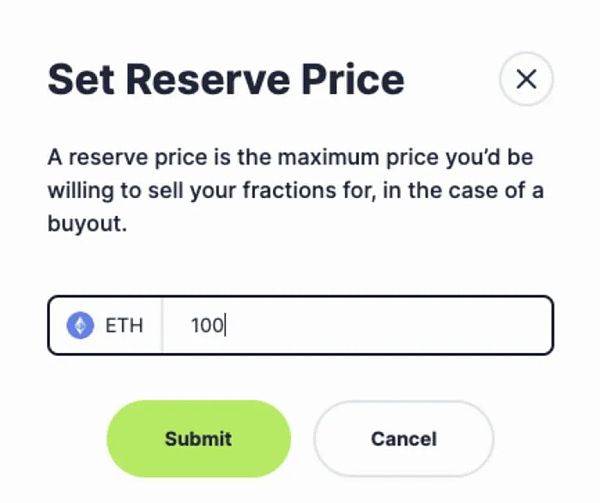The image size is (600, 503).
Task: Click the Ethereum diamond logo icon
Action: click(80, 326)
